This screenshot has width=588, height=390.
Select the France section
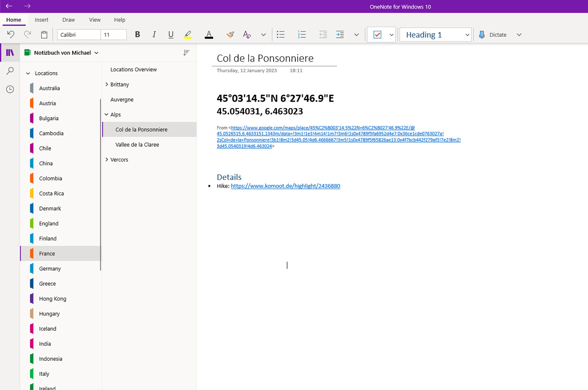tap(61, 253)
